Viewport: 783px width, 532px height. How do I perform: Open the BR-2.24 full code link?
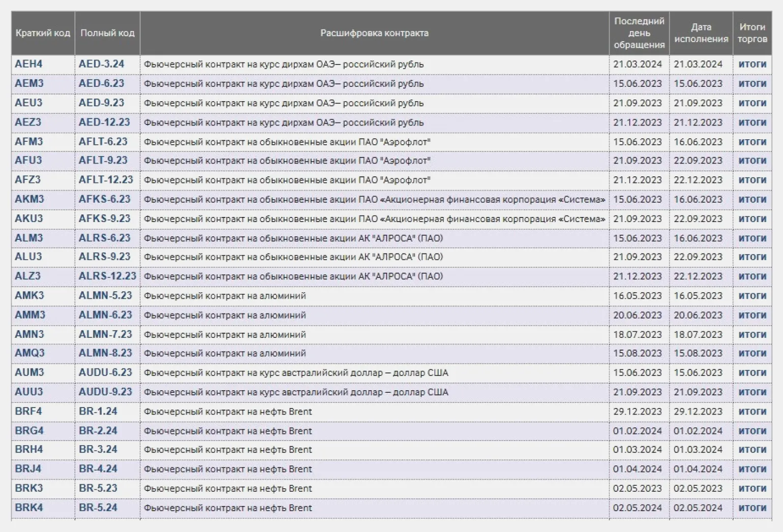coord(98,430)
